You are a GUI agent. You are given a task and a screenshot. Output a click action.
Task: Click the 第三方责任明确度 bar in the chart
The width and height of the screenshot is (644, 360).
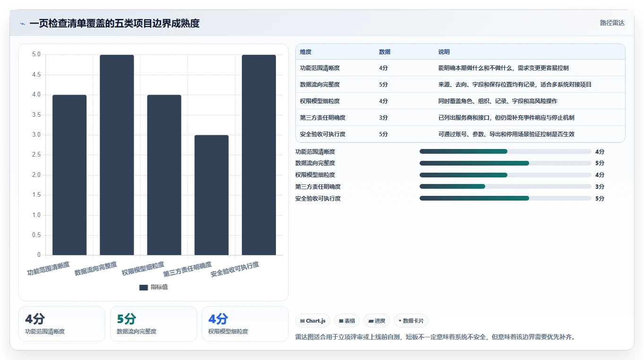tap(211, 195)
